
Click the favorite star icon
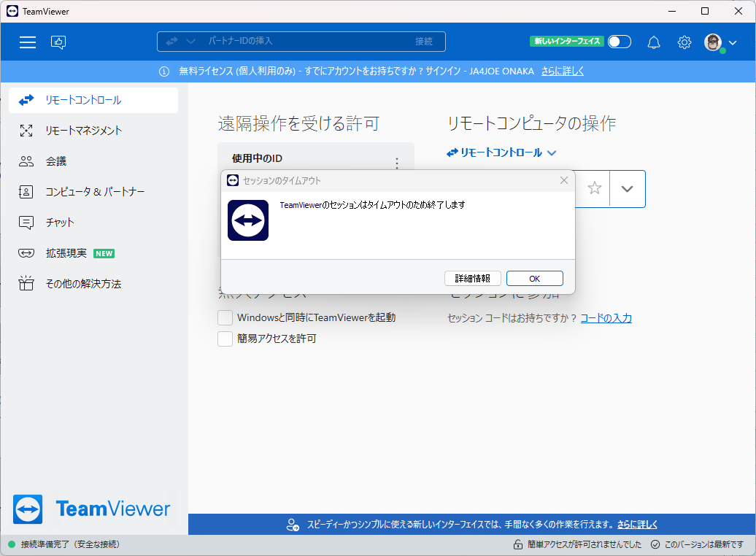coord(595,188)
